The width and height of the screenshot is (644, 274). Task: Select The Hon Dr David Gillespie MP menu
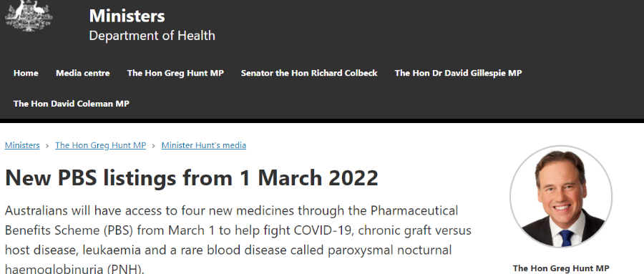click(x=458, y=73)
